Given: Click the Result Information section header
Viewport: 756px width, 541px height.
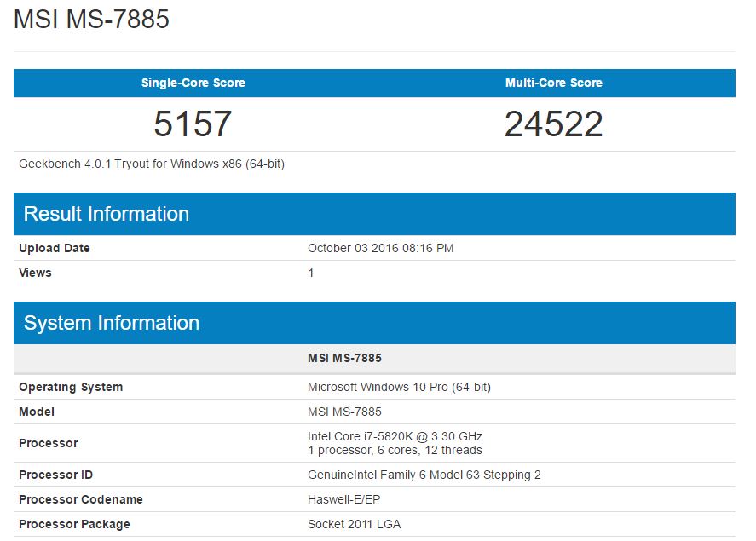Looking at the screenshot, I should tap(107, 214).
